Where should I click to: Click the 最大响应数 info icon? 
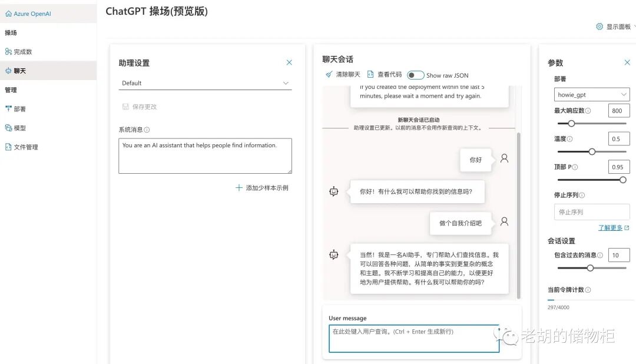(x=588, y=111)
